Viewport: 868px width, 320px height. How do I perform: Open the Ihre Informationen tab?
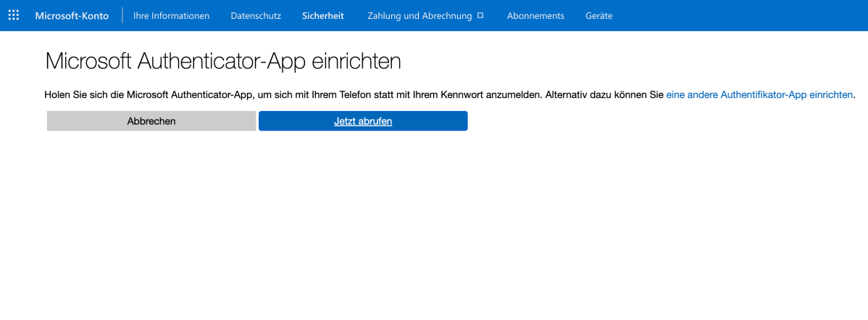[171, 15]
